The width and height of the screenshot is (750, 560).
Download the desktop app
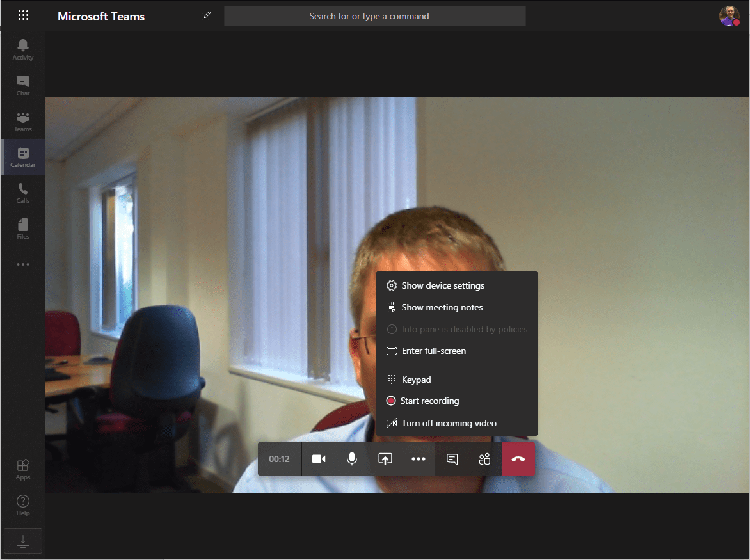[23, 541]
